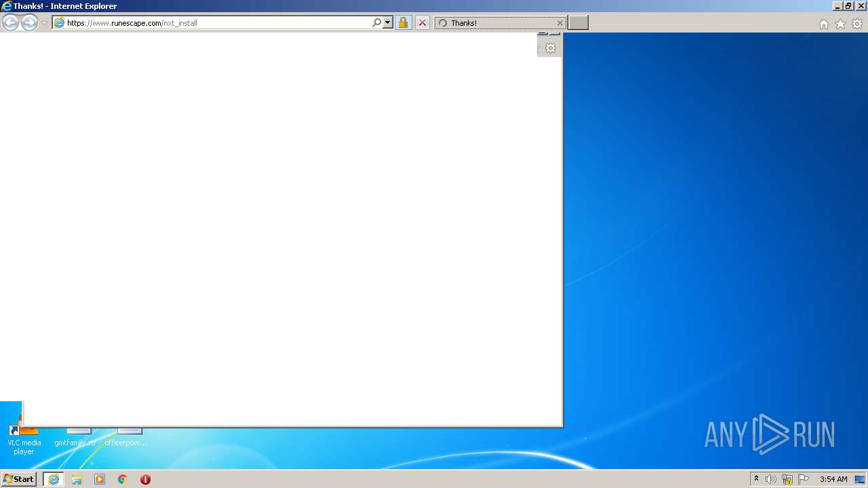This screenshot has height=488, width=868.
Task: Open the padlock security report icon
Action: tap(403, 23)
